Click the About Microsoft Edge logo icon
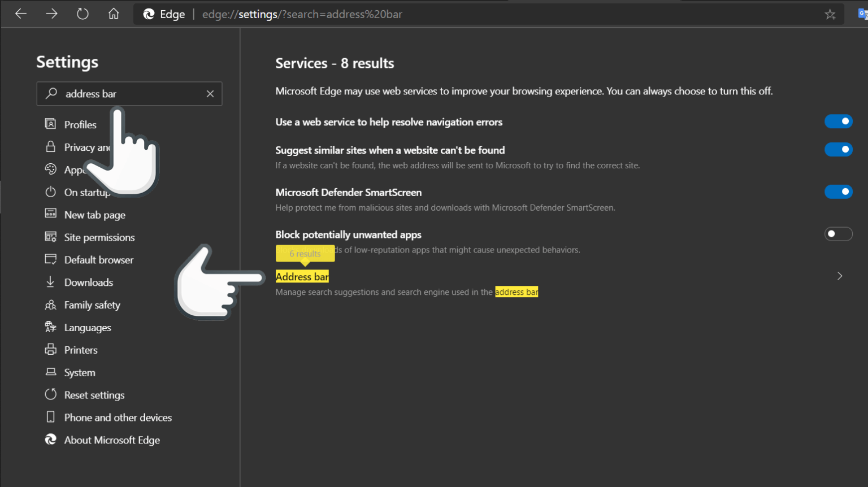868x487 pixels. click(x=50, y=440)
